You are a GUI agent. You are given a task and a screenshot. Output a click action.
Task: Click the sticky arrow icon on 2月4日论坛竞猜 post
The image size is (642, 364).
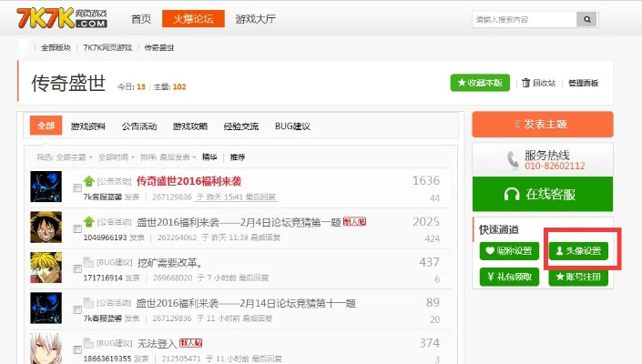pos(89,222)
